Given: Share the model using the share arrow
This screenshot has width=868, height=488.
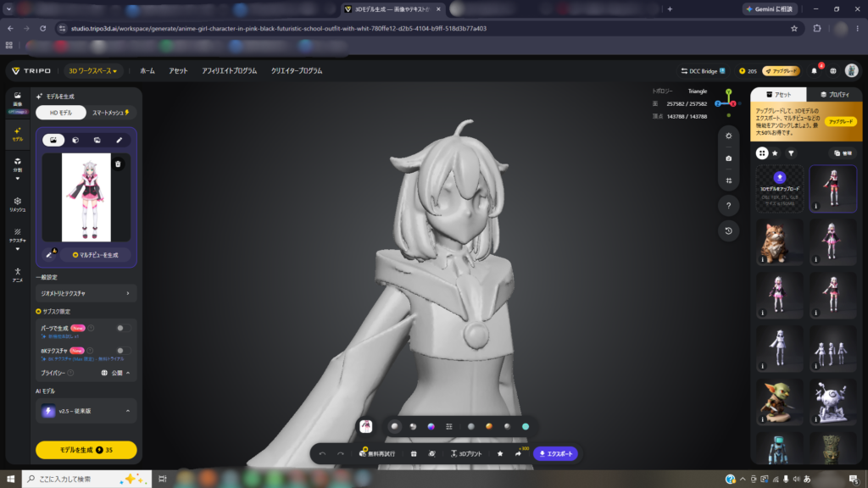Looking at the screenshot, I should tap(518, 454).
